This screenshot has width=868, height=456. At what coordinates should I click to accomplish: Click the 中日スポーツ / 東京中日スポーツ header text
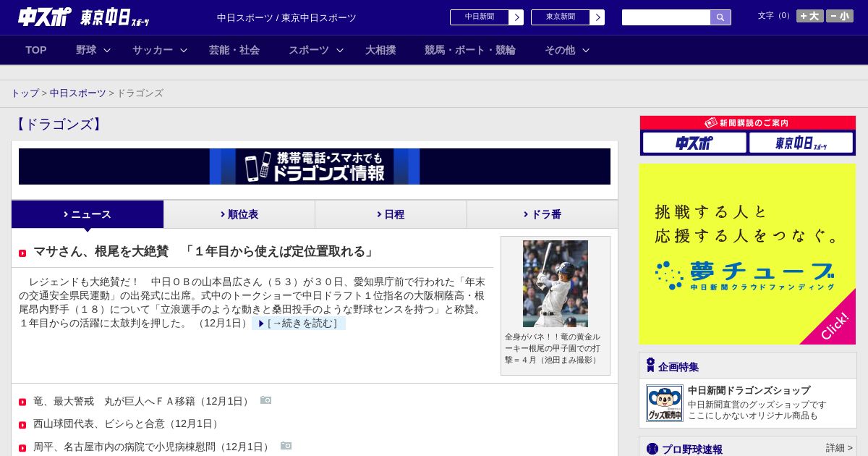(286, 17)
